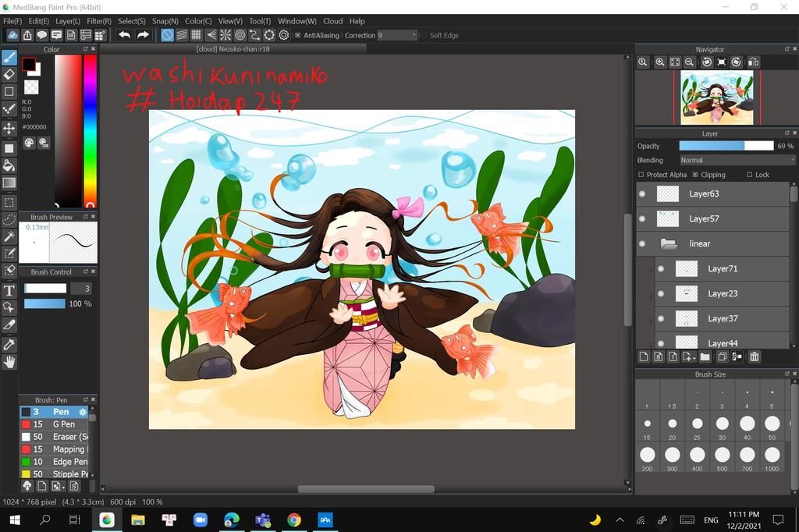Enable the concentric circle snap guide
Screen dimensions: 799x532
pos(240,35)
